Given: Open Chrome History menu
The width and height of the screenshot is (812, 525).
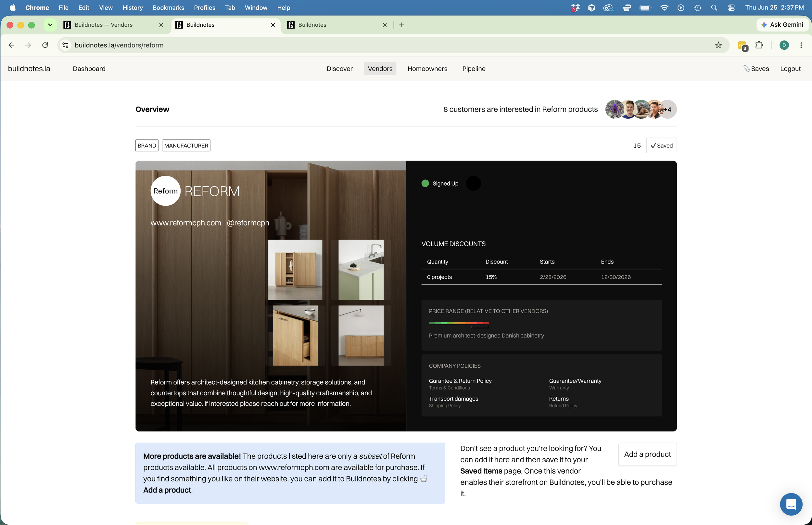Looking at the screenshot, I should 133,7.
